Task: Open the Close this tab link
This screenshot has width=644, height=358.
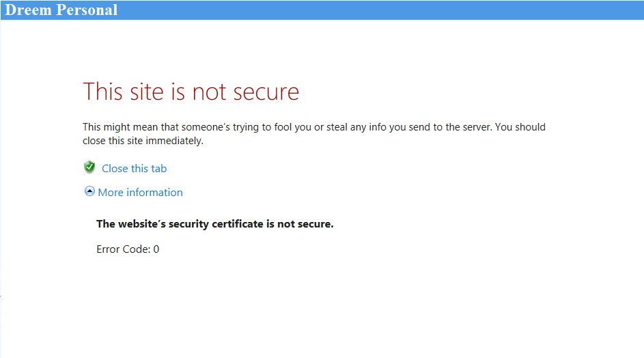Action: 134,169
